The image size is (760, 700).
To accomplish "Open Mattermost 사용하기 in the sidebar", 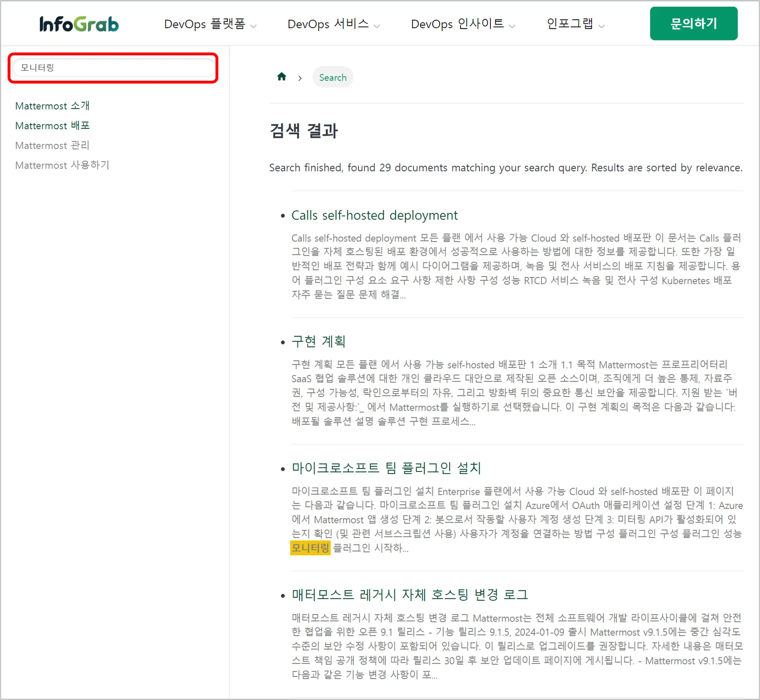I will point(62,165).
